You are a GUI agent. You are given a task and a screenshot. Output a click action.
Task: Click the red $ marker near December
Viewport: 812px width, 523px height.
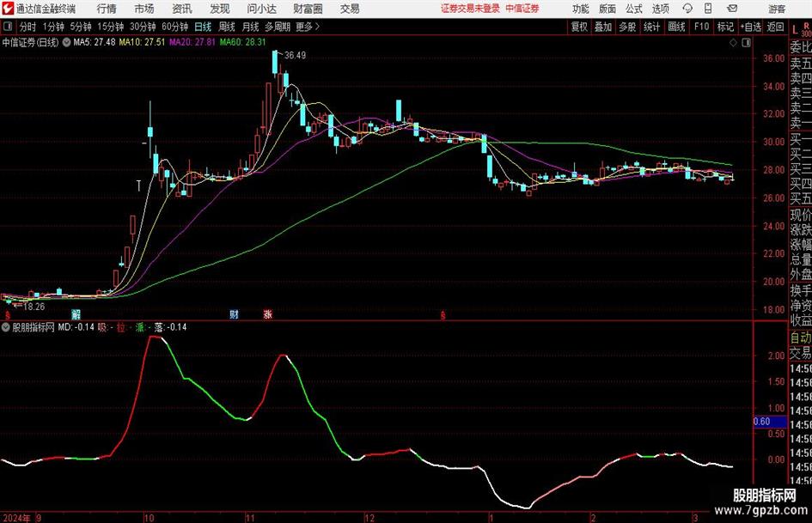point(443,315)
